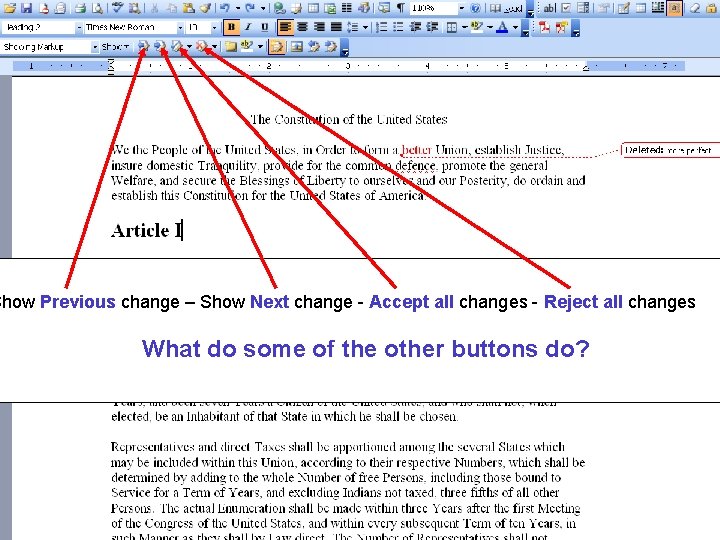Open the Style dropdown arrow

[x=79, y=28]
